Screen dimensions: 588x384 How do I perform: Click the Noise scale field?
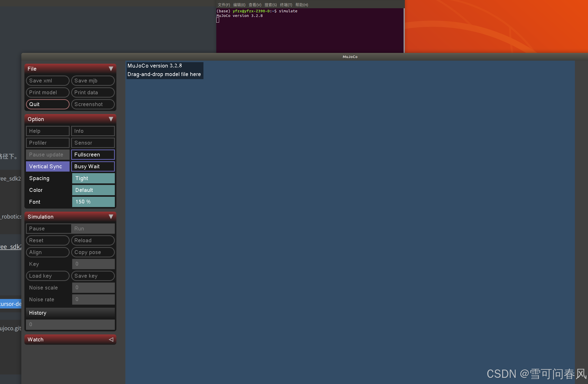(93, 288)
